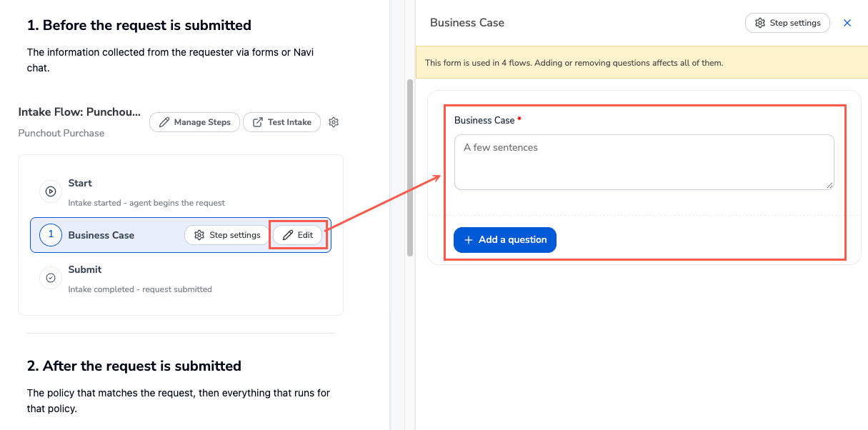The height and width of the screenshot is (430, 868).
Task: Open the intake flow gear settings icon
Action: click(x=334, y=122)
